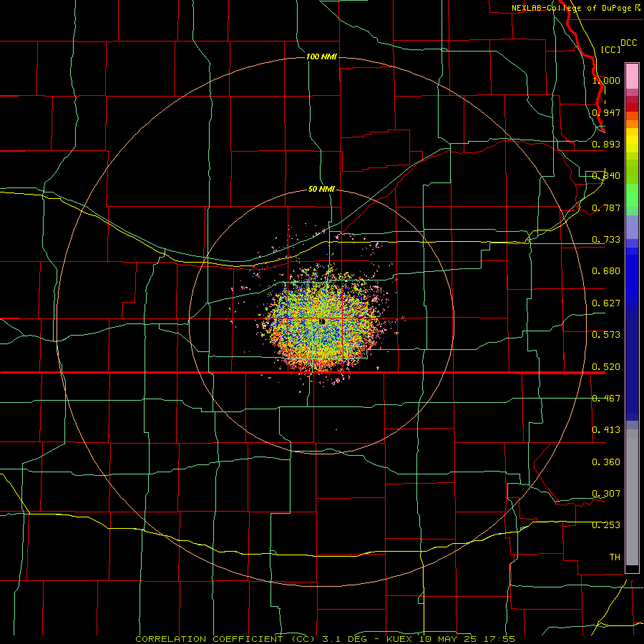Click the 0.360 color scale value
The width and height of the screenshot is (644, 644).
(x=606, y=462)
